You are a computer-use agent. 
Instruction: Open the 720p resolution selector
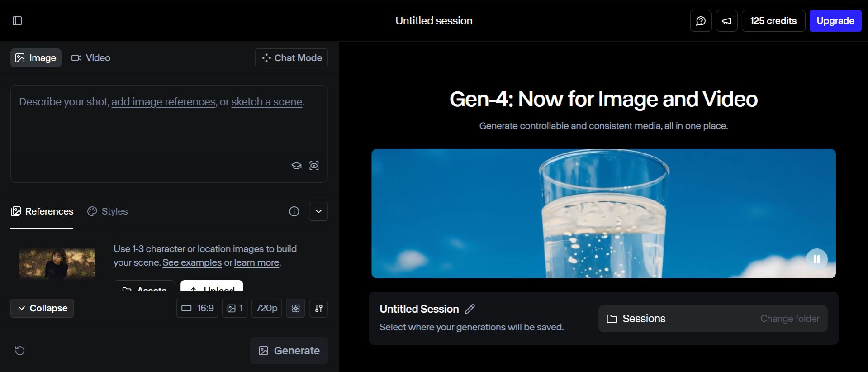tap(266, 308)
